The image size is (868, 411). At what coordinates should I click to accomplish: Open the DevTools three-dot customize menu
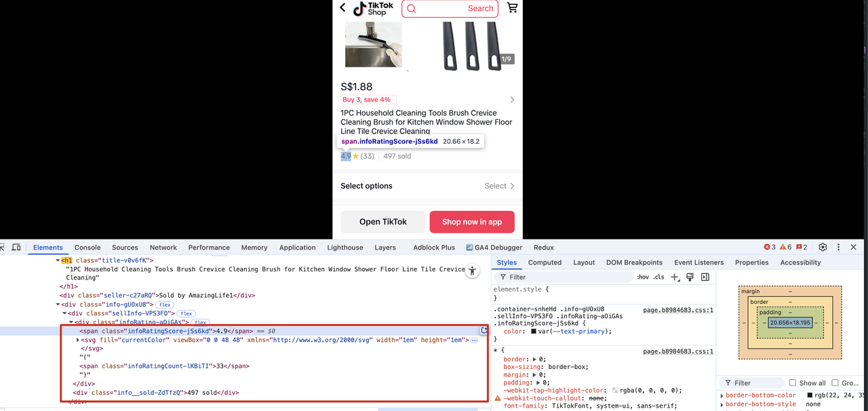pos(838,248)
